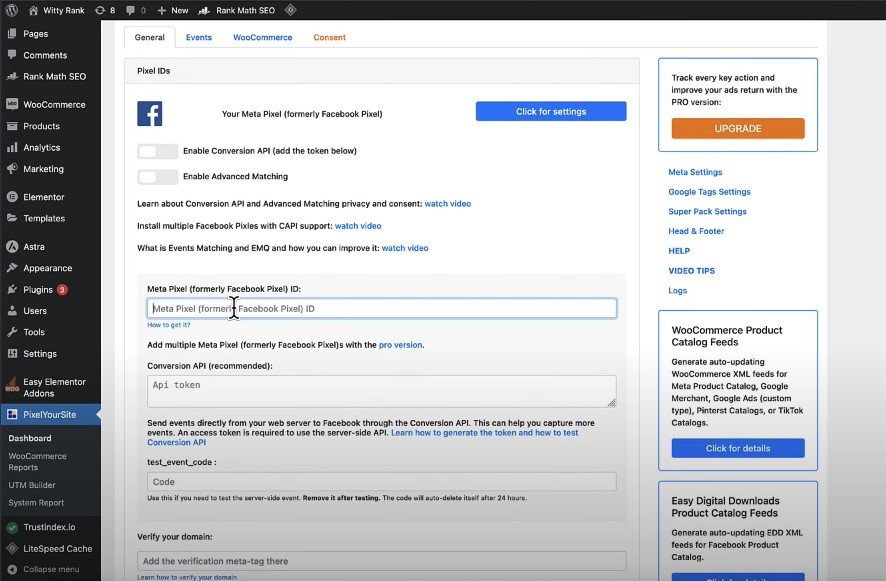
Task: Open the pro version link
Action: [401, 345]
